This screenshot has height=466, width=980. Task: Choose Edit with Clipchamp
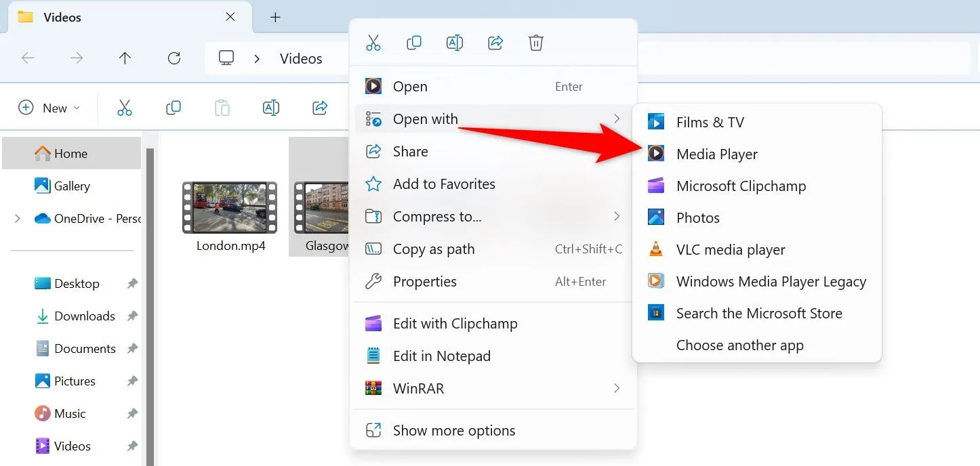pyautogui.click(x=493, y=324)
